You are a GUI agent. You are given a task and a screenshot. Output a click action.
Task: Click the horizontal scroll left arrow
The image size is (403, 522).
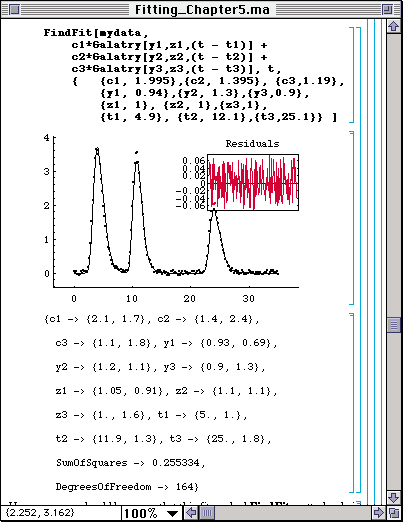tap(191, 512)
